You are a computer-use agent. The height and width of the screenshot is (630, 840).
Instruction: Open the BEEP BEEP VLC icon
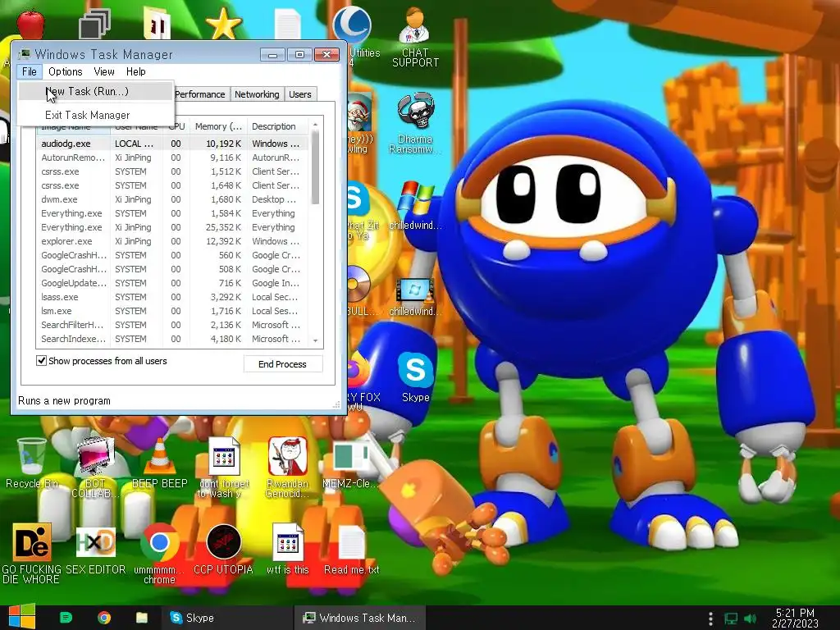tap(160, 463)
